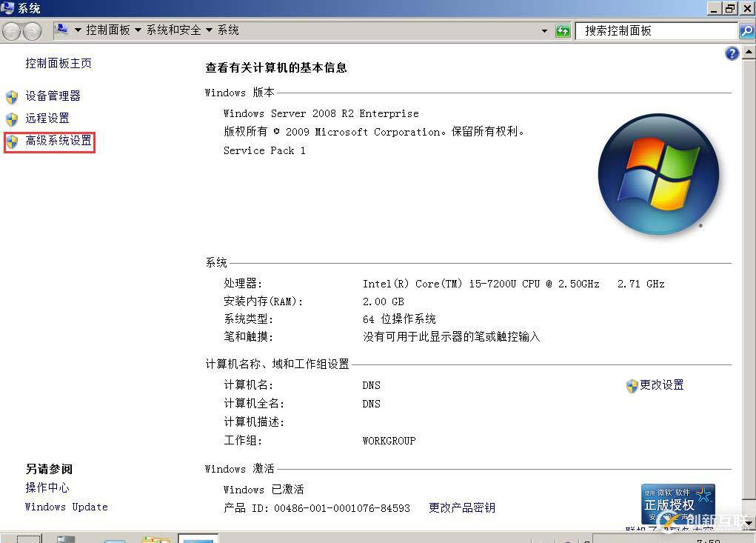Click the Service Pack 1 text
Screen dimensions: 756x543
(x=264, y=150)
